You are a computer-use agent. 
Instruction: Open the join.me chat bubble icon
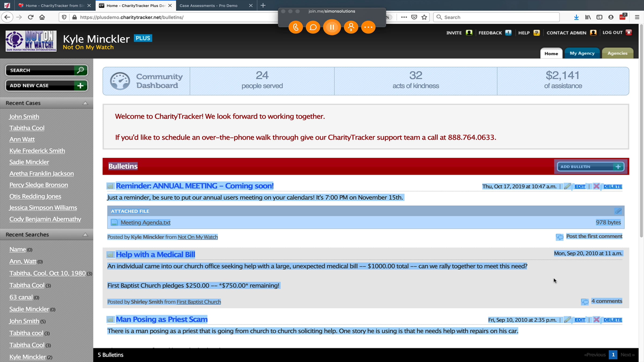click(313, 27)
